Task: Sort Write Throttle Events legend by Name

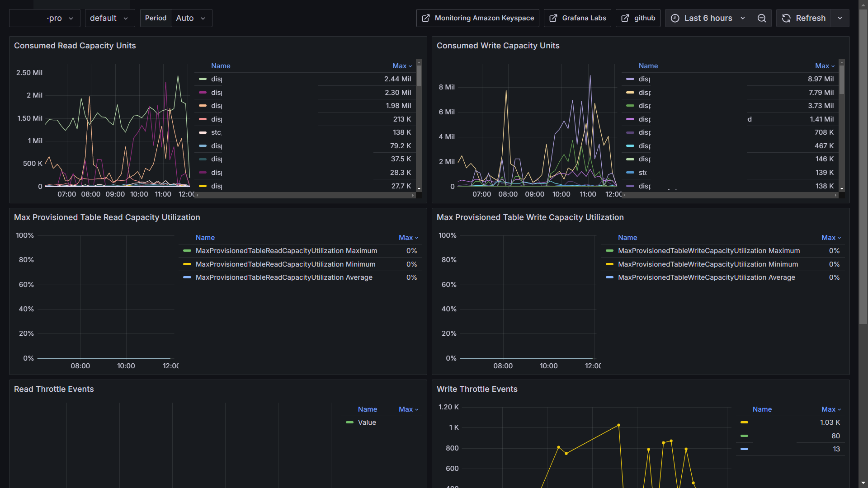Action: tap(762, 409)
